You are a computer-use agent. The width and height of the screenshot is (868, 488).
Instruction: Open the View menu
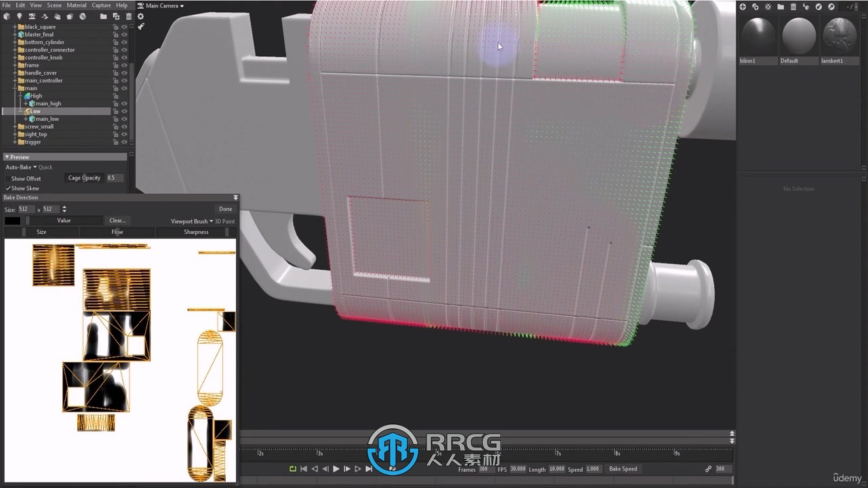36,5
